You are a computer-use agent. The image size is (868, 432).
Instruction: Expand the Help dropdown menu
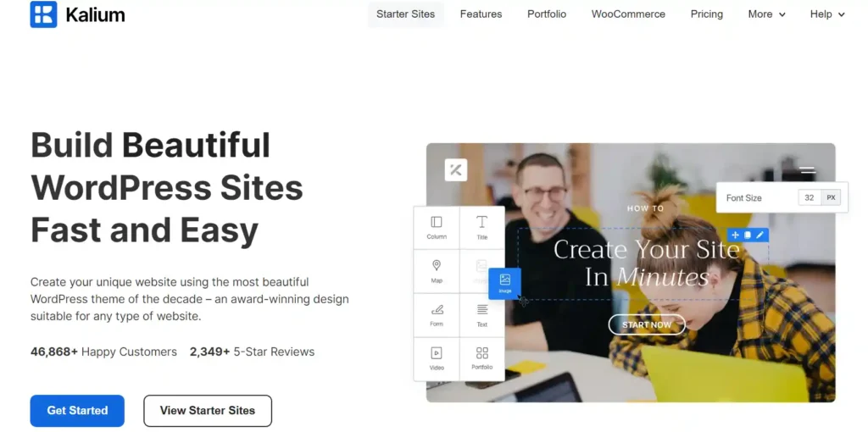(x=827, y=14)
